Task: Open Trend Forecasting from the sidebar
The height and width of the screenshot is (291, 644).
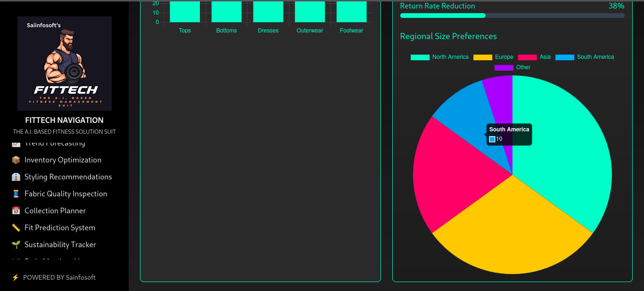Action: [55, 143]
